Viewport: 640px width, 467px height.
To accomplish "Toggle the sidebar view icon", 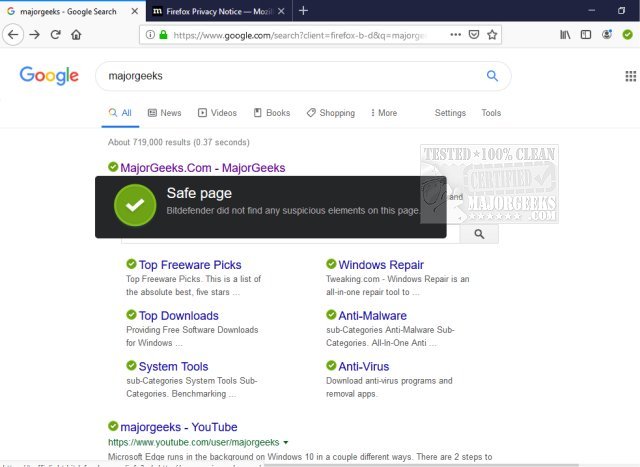I will (x=586, y=35).
